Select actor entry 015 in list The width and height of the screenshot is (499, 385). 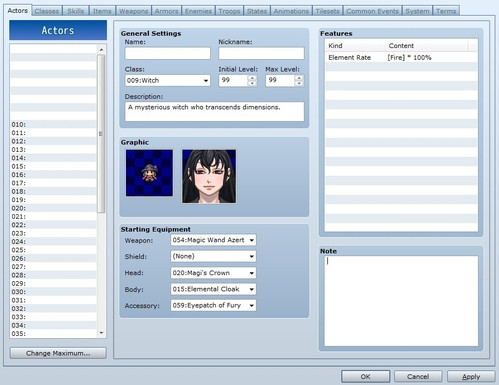(x=53, y=166)
